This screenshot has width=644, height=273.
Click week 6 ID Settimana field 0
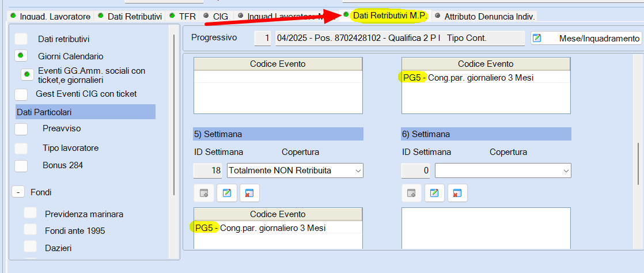point(416,170)
